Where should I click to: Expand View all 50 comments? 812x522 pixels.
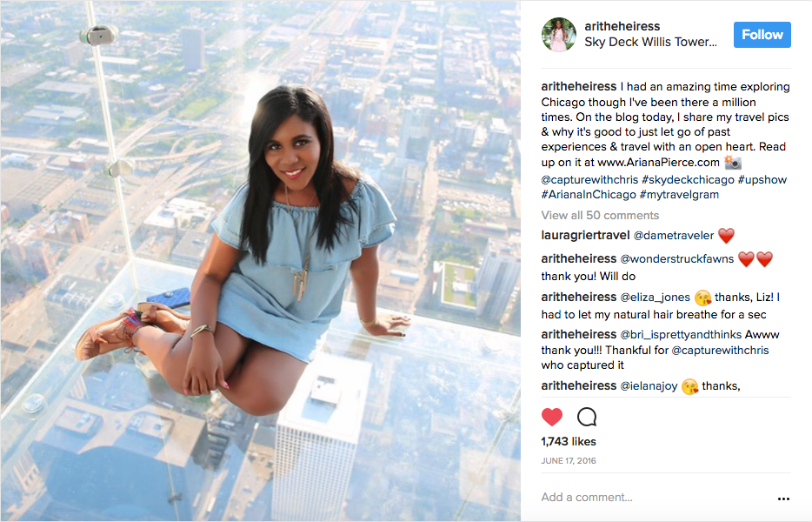click(600, 215)
